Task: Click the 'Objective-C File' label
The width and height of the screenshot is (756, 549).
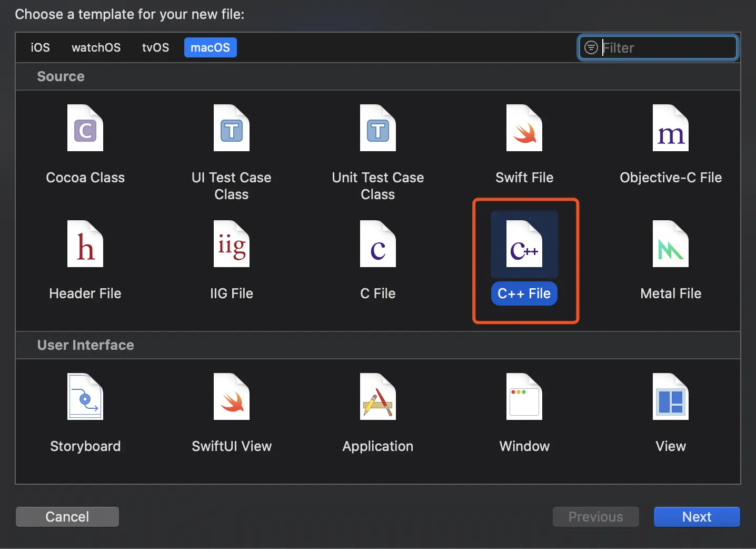Action: point(671,178)
